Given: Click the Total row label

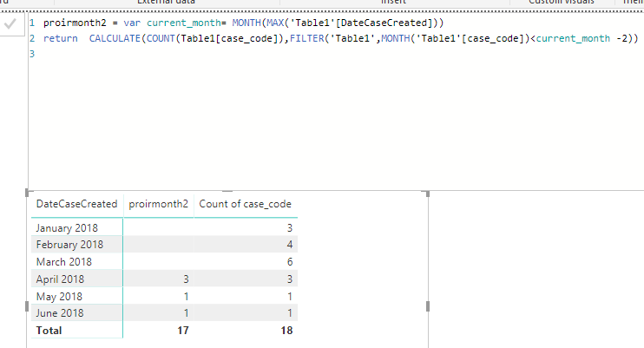Looking at the screenshot, I should pos(49,331).
